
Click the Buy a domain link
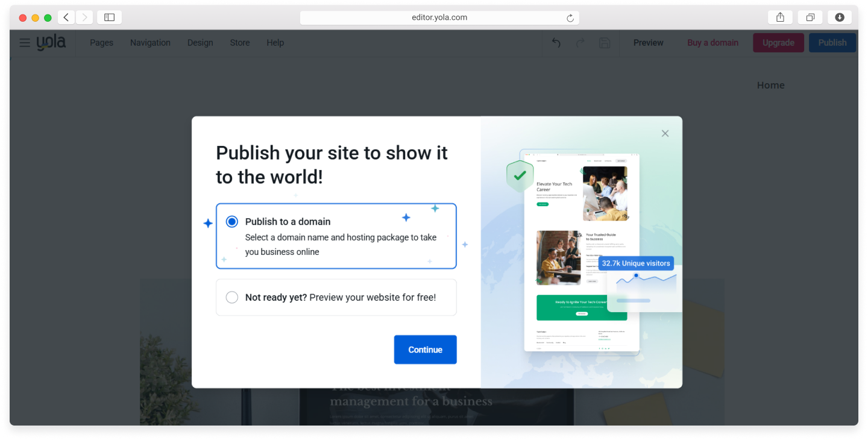(712, 43)
